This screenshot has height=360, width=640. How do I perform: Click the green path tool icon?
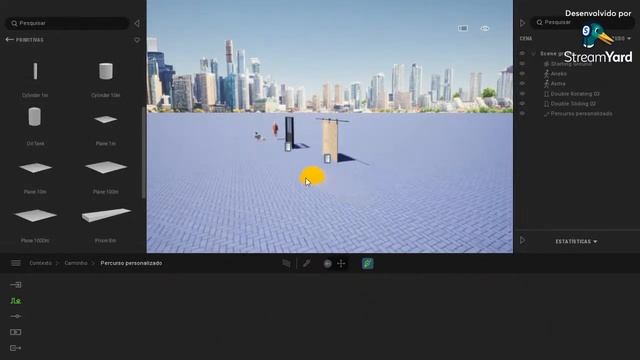pos(367,264)
